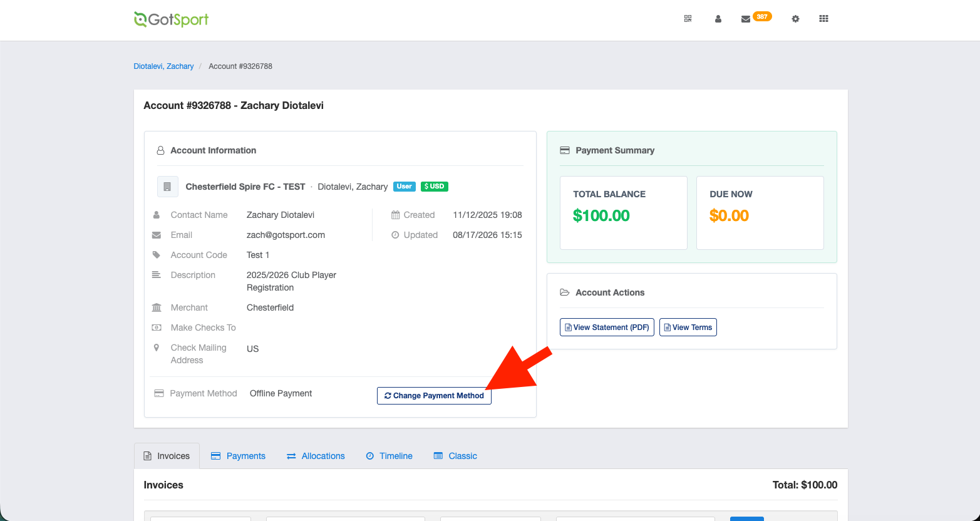Click the View Terms button
Screen dimensions: 980x521
(688, 328)
